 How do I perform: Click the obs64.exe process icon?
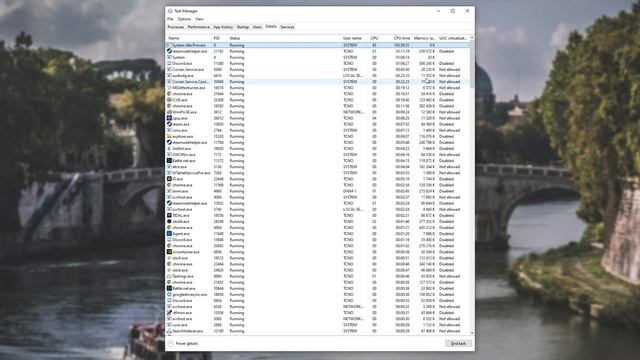pos(169,221)
